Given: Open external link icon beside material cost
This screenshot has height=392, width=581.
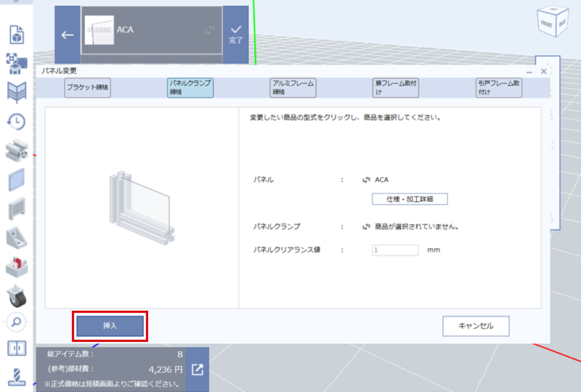Looking at the screenshot, I should (198, 369).
